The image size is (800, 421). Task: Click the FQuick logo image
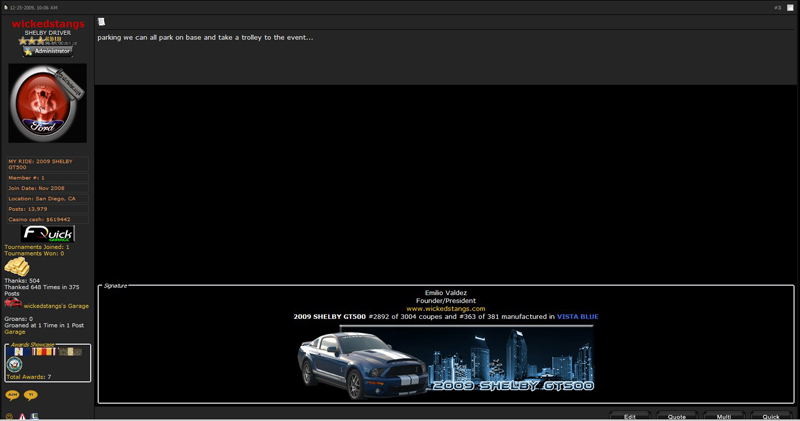pos(48,234)
